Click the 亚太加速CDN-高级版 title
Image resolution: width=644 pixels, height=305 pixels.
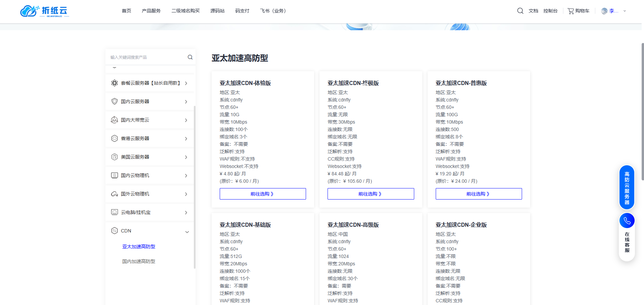pos(353,225)
